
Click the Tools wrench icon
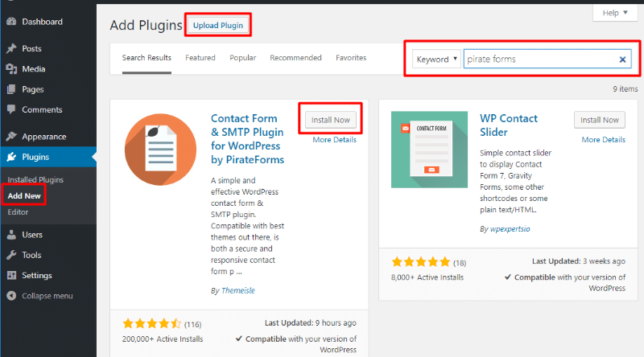click(x=11, y=255)
